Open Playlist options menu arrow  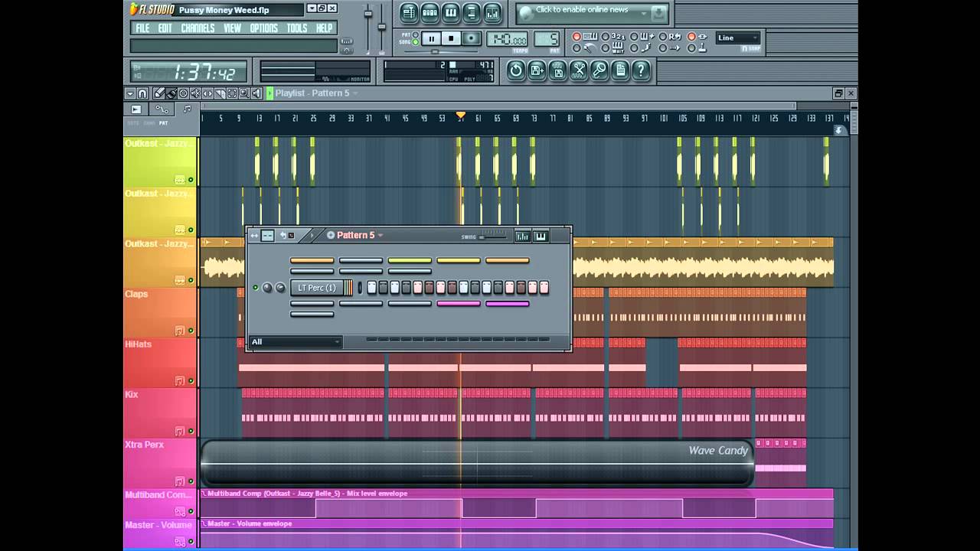(x=130, y=93)
